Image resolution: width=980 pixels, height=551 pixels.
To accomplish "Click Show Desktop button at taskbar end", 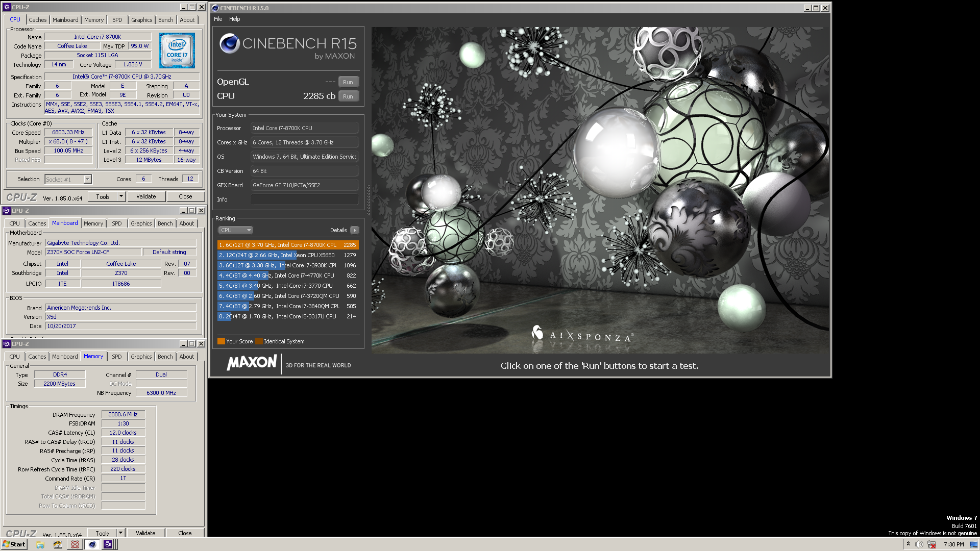I will tap(974, 544).
